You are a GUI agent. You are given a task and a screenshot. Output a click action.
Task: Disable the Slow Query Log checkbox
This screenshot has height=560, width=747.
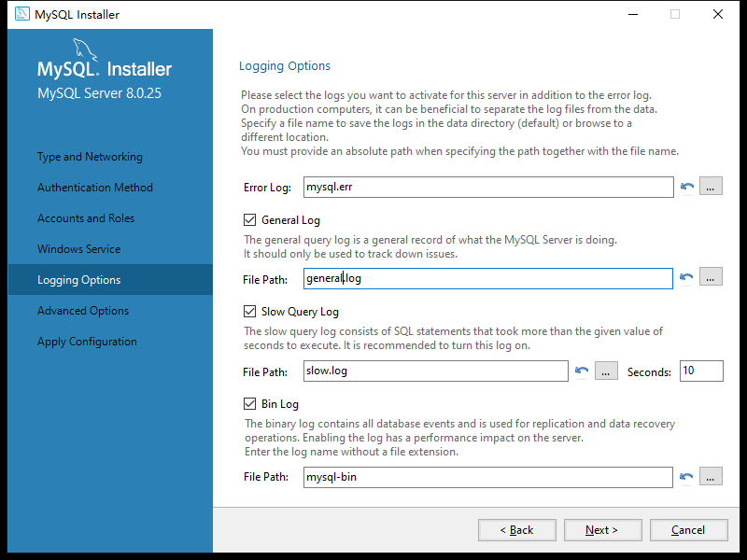coord(249,312)
